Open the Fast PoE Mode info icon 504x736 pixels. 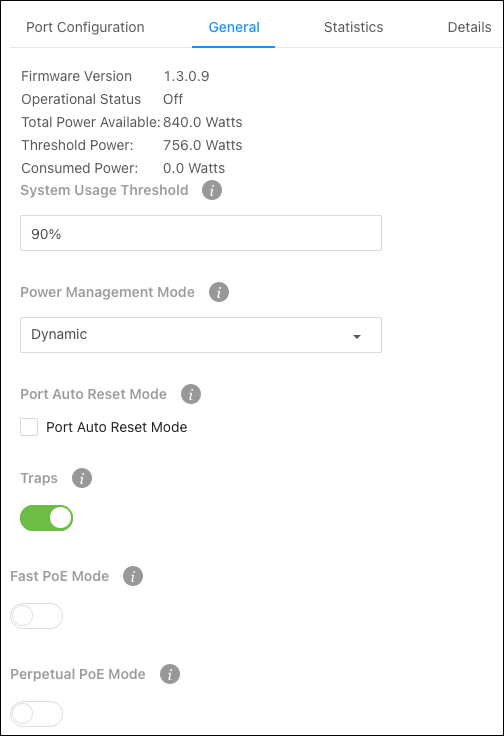click(133, 576)
